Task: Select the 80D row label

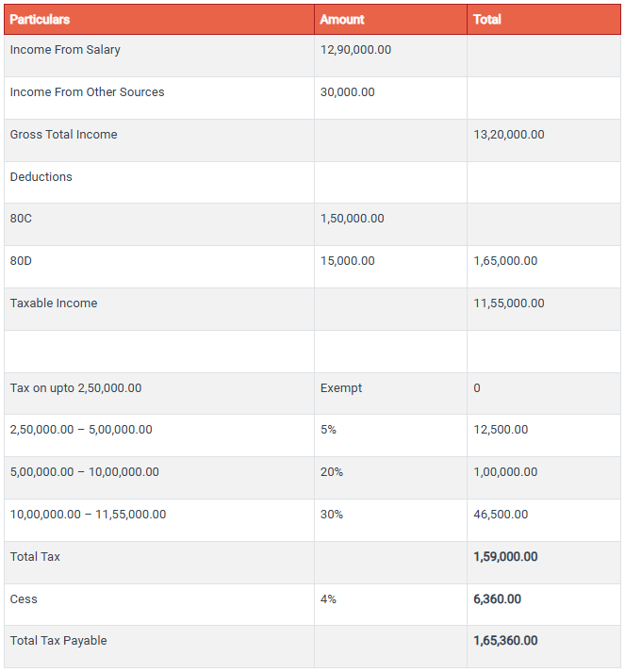Action: click(21, 261)
